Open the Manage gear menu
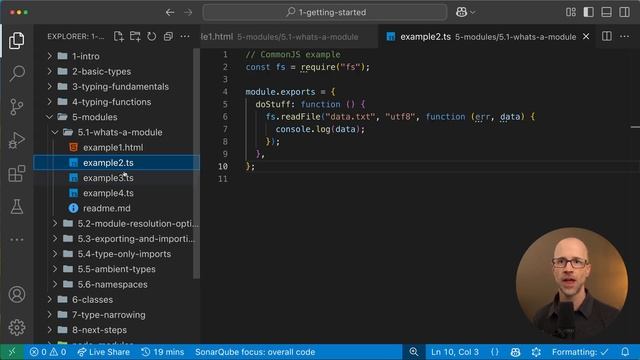This screenshot has width=640, height=360. tap(17, 327)
